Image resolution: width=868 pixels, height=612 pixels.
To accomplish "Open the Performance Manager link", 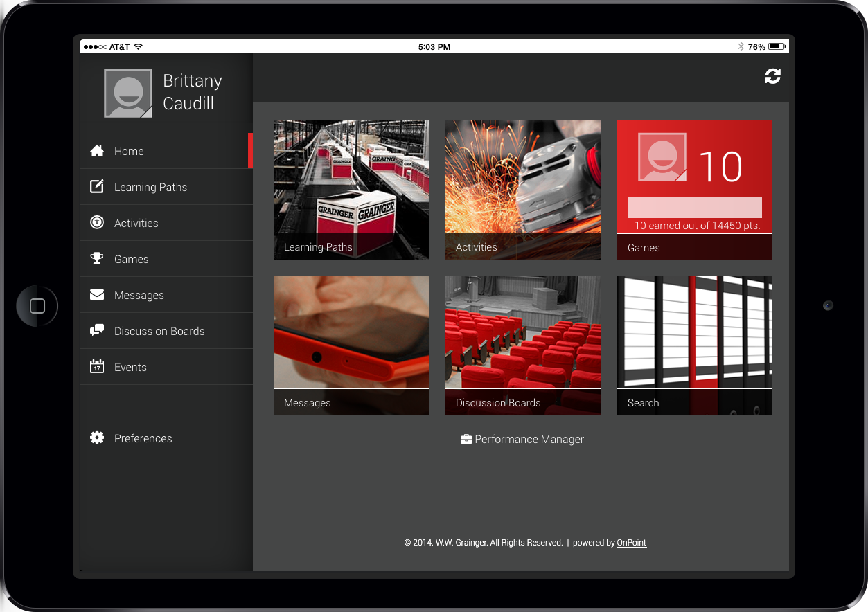I will coord(522,439).
